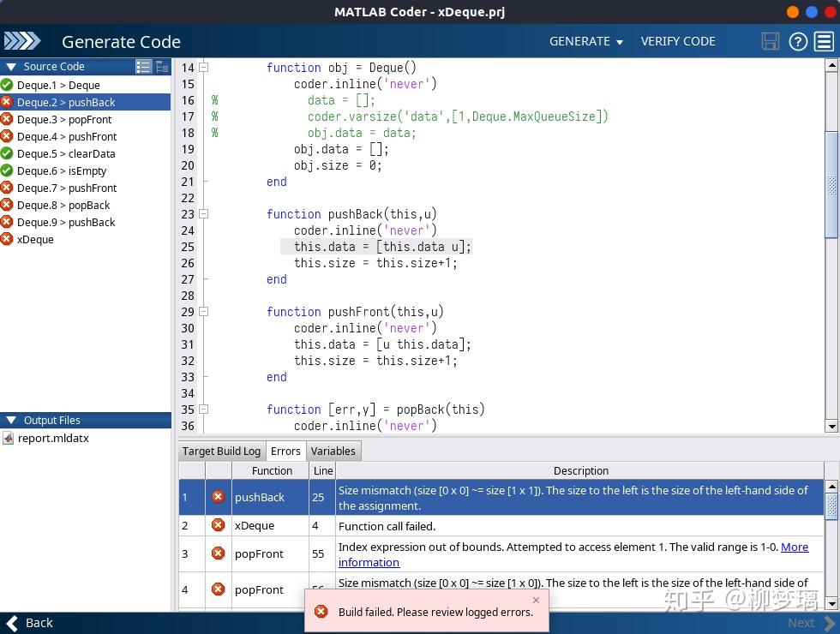The height and width of the screenshot is (634, 840).
Task: Collapse the Output Files panel
Action: coord(10,421)
